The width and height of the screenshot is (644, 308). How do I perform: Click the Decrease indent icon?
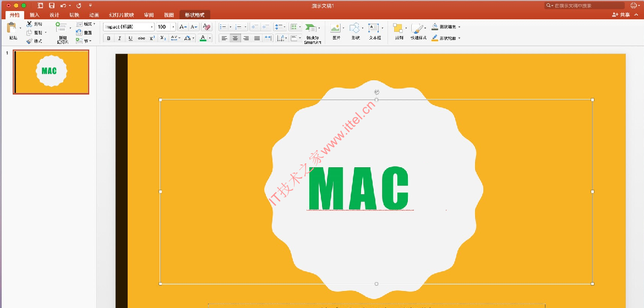coord(255,27)
